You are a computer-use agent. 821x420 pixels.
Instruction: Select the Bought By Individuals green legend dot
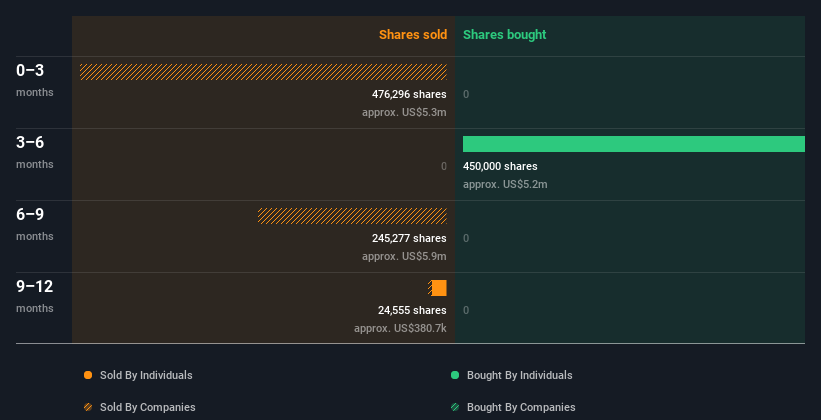(x=455, y=375)
